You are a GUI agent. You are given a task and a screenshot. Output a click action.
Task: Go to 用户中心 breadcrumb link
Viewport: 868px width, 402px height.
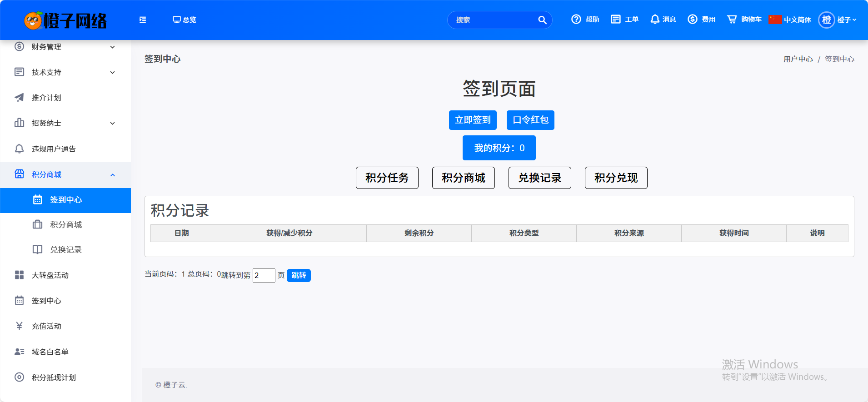pyautogui.click(x=798, y=59)
